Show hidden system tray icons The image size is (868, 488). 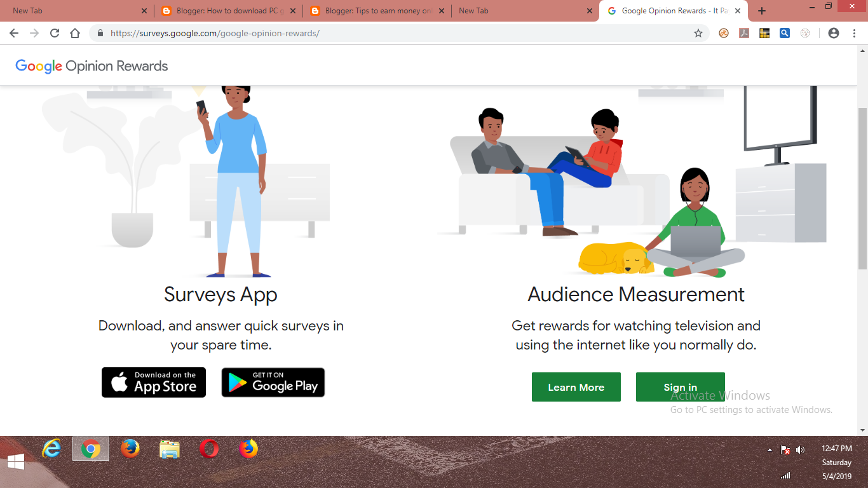click(770, 450)
